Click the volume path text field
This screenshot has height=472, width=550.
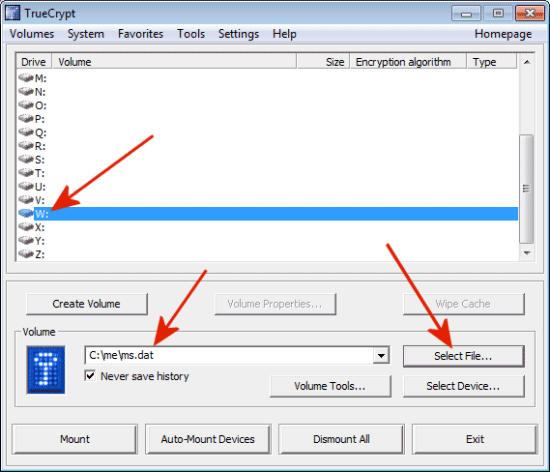click(x=230, y=355)
